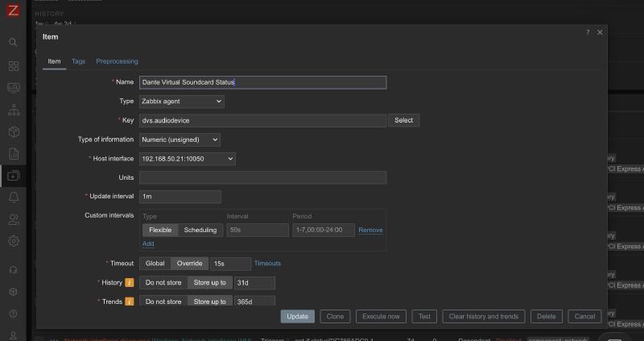Switch to the Item tab
This screenshot has width=644, height=341.
(x=54, y=61)
